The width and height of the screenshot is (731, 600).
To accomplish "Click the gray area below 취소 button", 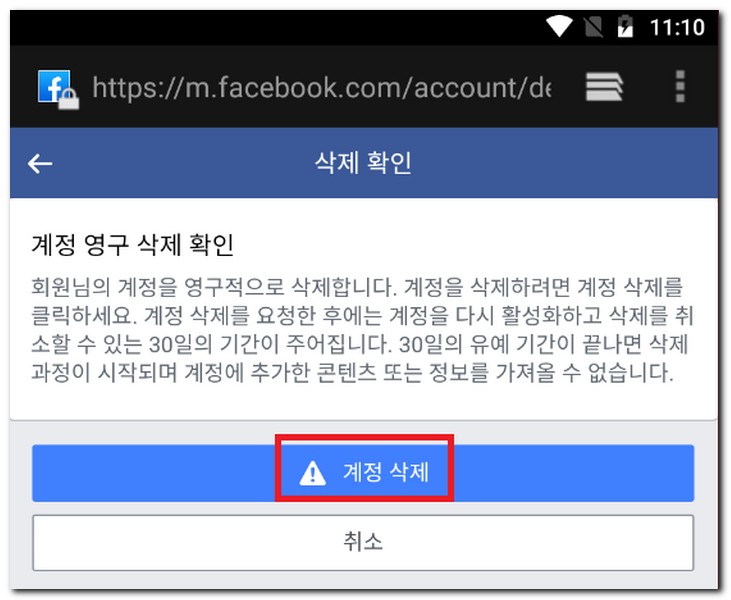I will pos(364,580).
